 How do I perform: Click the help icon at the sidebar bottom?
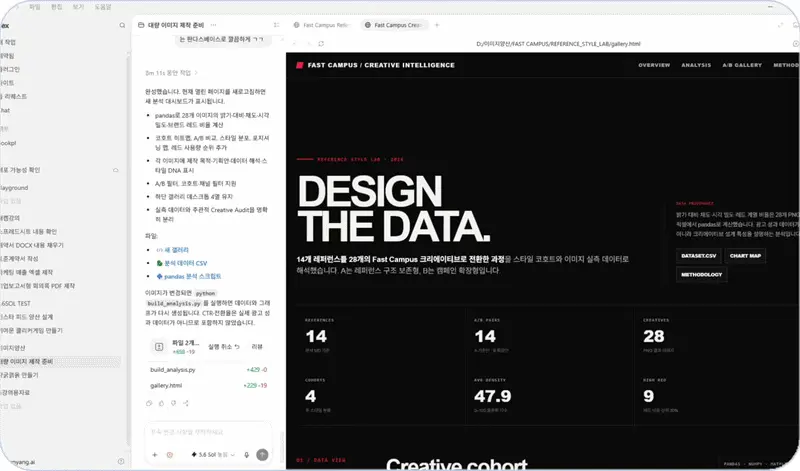pos(121,461)
